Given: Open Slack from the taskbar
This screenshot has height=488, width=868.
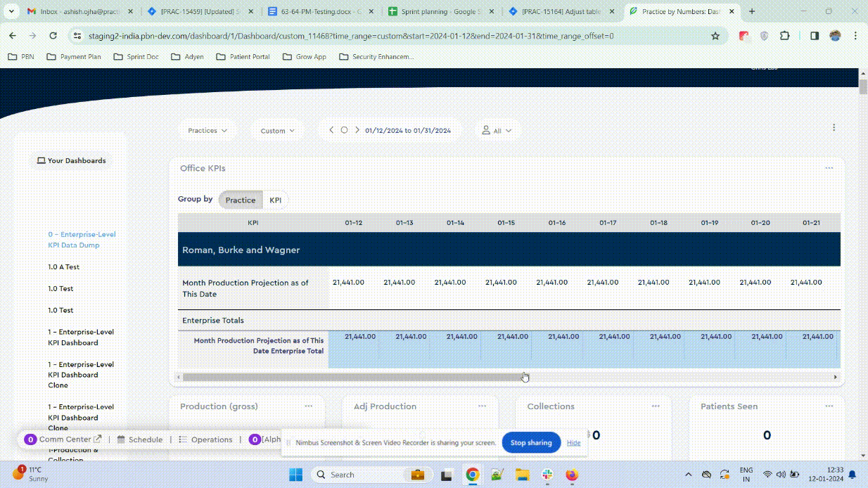Looking at the screenshot, I should click(547, 475).
